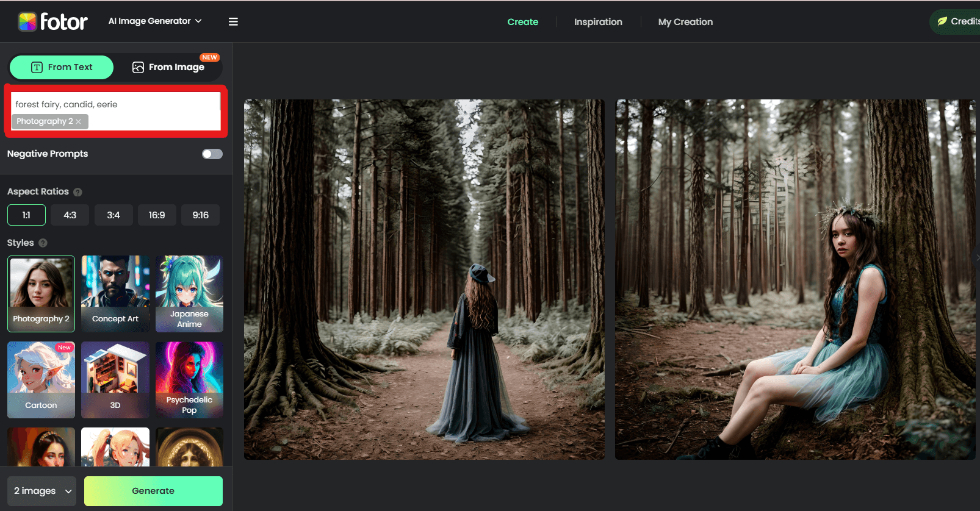Open the hamburger menu icon
This screenshot has width=980, height=511.
click(233, 21)
